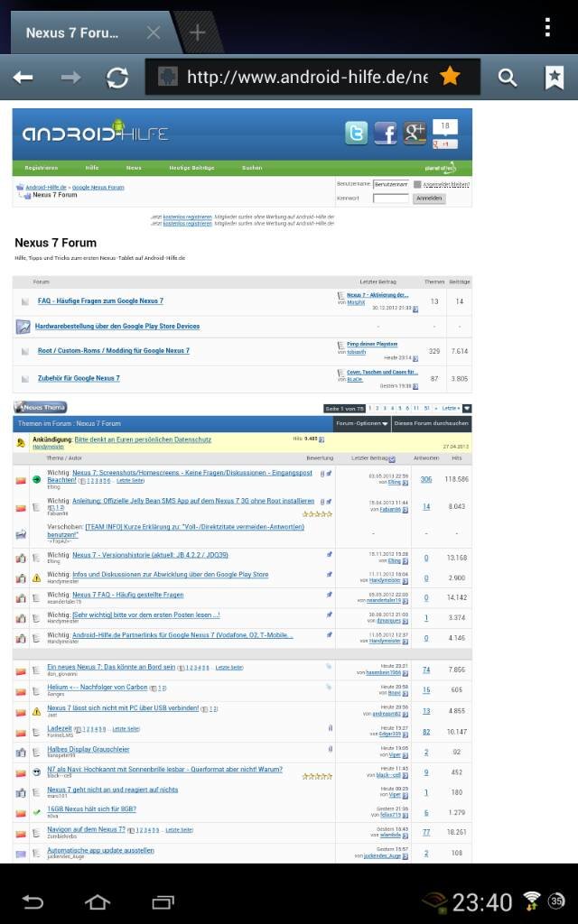578x924 pixels.
Task: Open thread Ein neues Nexus 7: Das könnte an Bord sein
Action: 111,667
